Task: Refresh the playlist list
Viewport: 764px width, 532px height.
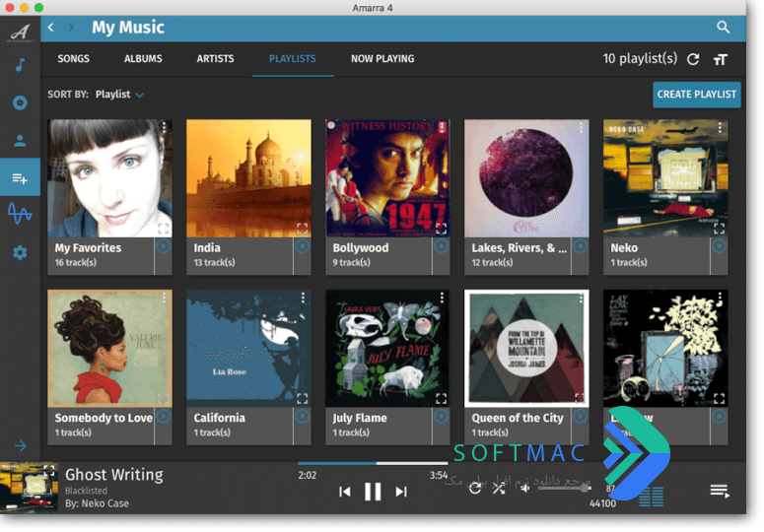Action: click(693, 59)
